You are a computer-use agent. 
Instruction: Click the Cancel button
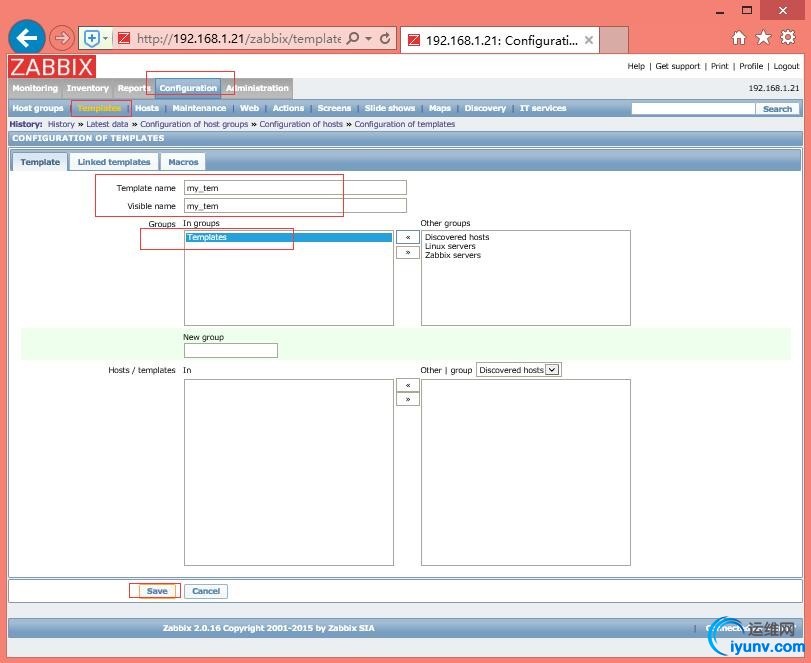[x=206, y=591]
